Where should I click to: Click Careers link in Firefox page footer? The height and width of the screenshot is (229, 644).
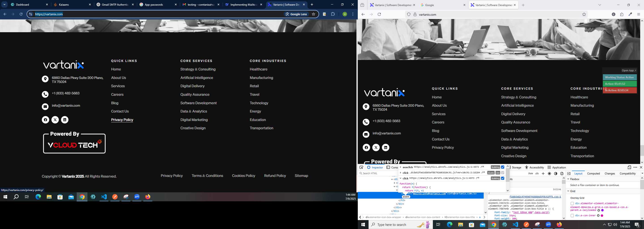[x=438, y=122]
